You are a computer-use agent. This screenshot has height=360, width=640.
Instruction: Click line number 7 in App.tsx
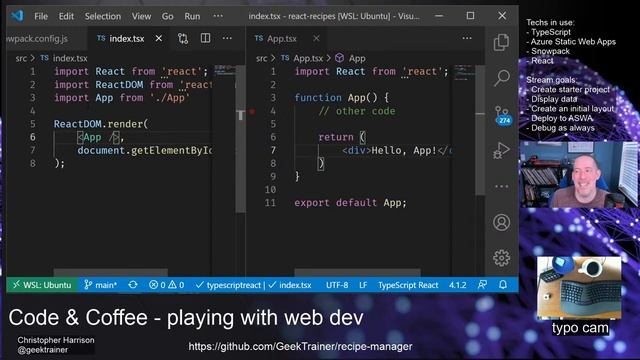[273, 150]
